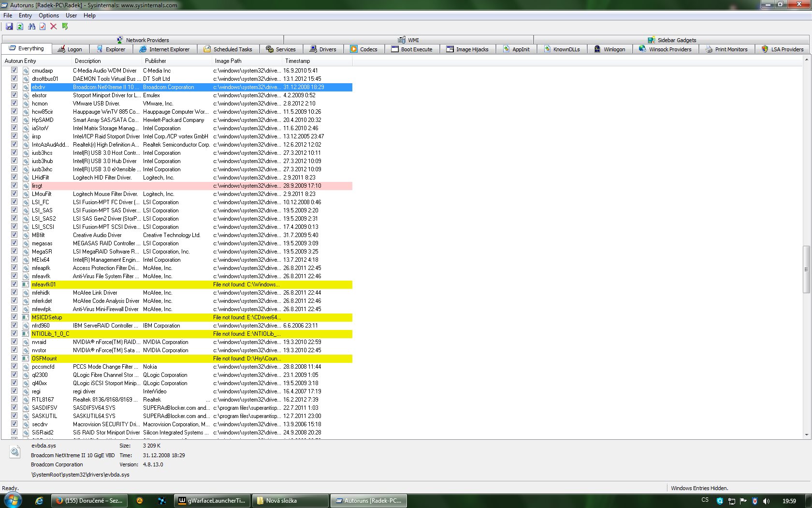Open the Windows Start orb
812x508 pixels.
coord(13,500)
